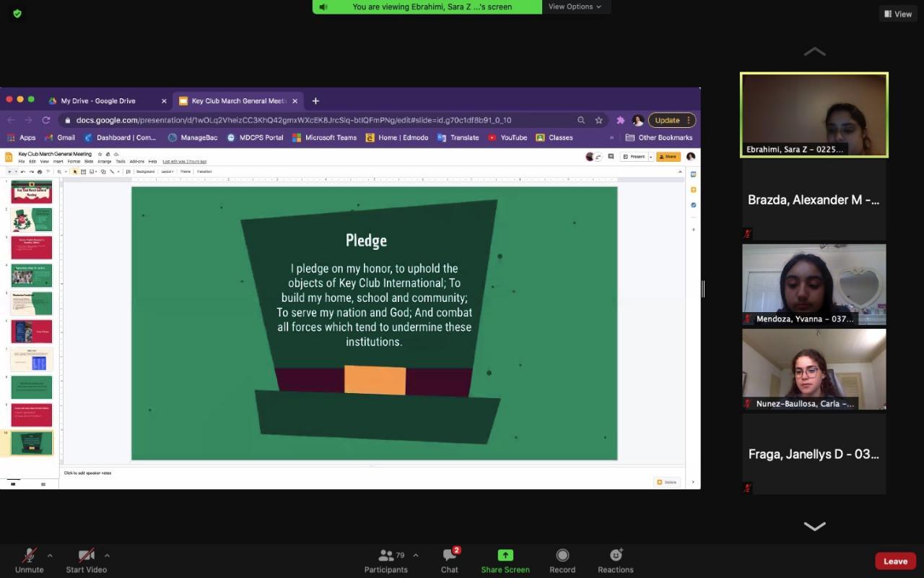Open the YouTube bookmark
The width and height of the screenshot is (924, 578).
(x=507, y=137)
